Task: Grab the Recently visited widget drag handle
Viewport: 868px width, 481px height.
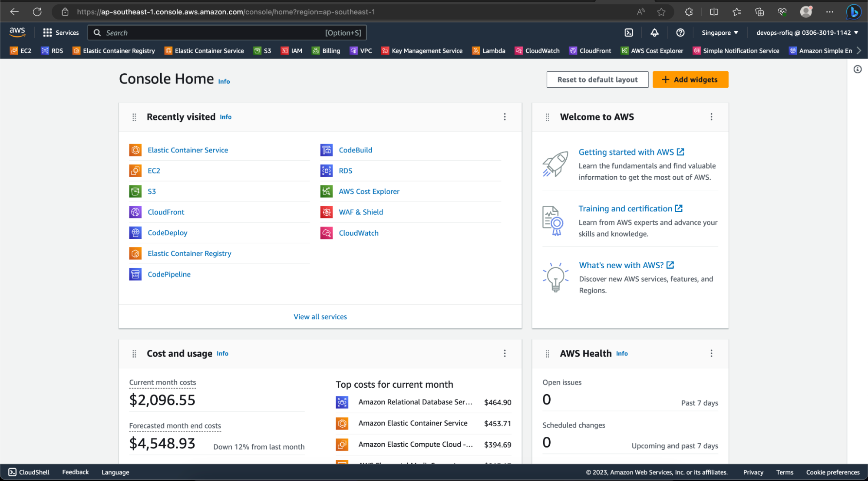Action: (134, 117)
